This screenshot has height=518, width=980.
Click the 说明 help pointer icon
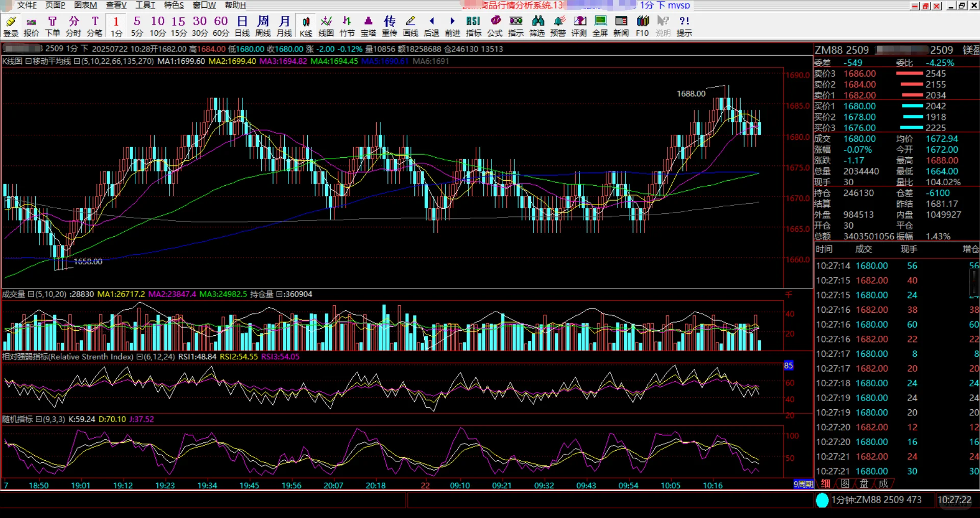pos(663,26)
